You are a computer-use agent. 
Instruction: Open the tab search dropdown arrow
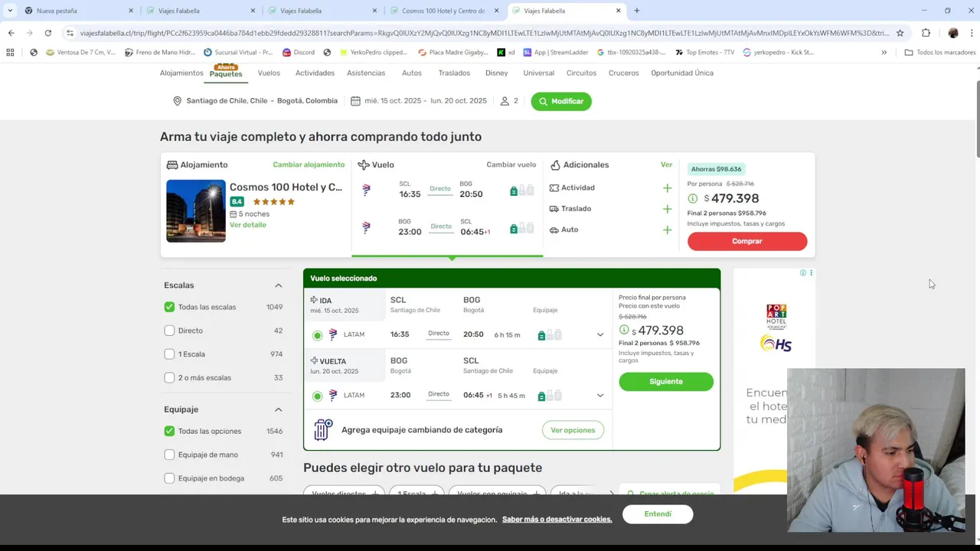tap(10, 11)
